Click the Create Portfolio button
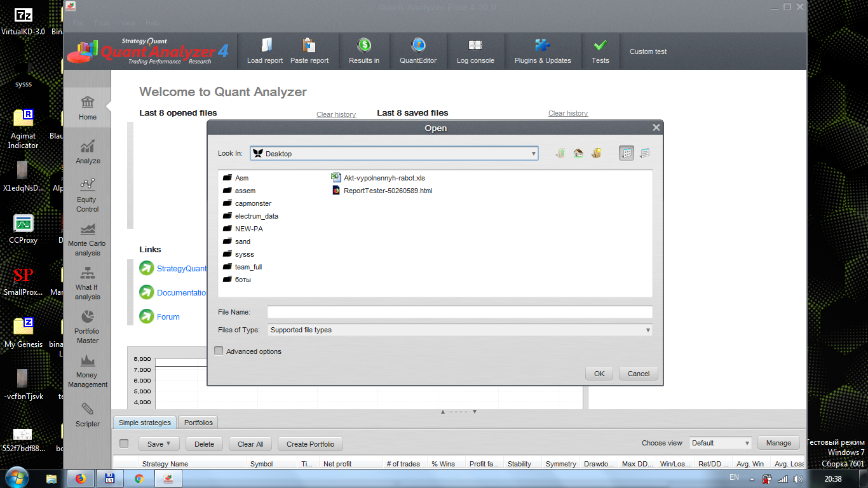The height and width of the screenshot is (488, 868). (311, 444)
